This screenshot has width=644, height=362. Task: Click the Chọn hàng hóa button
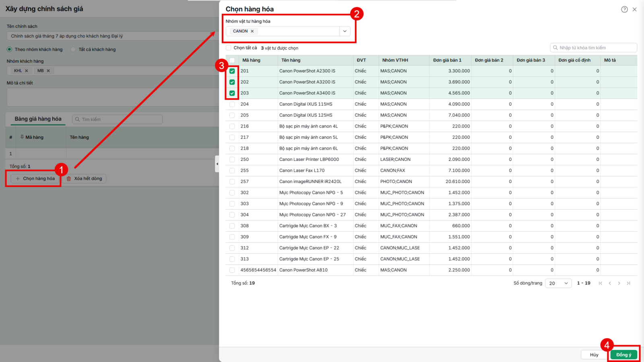point(35,179)
